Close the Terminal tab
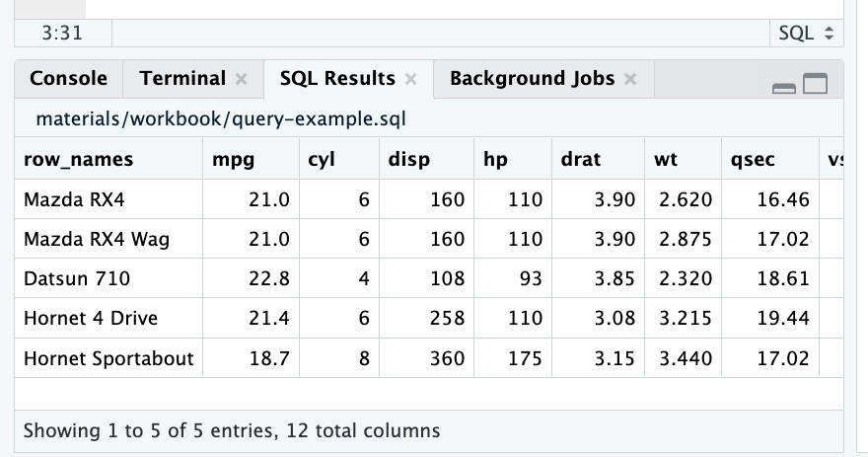 (242, 80)
